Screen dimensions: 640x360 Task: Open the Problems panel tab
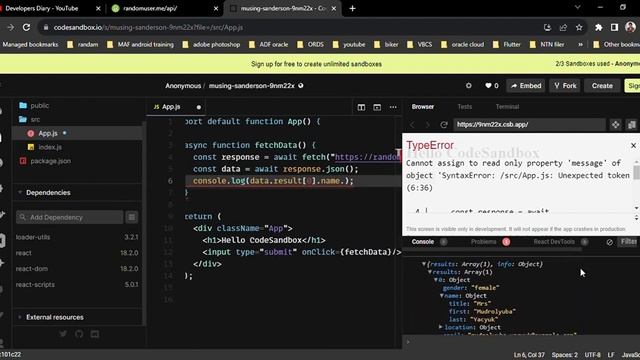484,242
